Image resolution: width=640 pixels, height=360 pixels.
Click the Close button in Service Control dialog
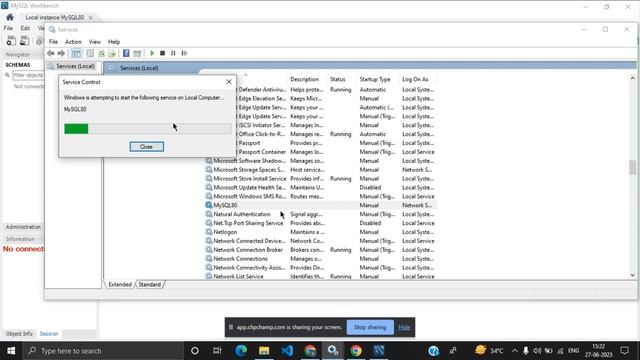147,147
